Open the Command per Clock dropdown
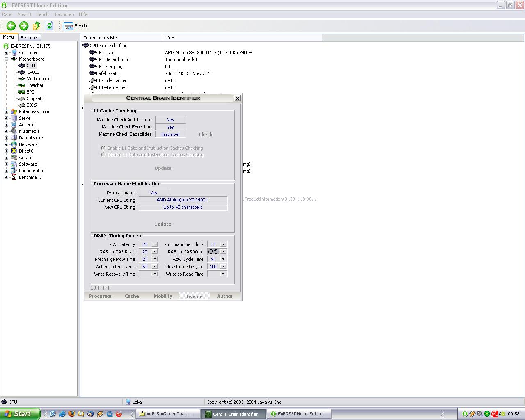 tap(223, 244)
